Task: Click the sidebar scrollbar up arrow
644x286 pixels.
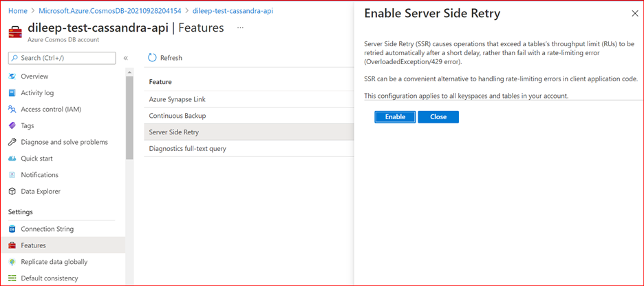Action: (x=130, y=72)
